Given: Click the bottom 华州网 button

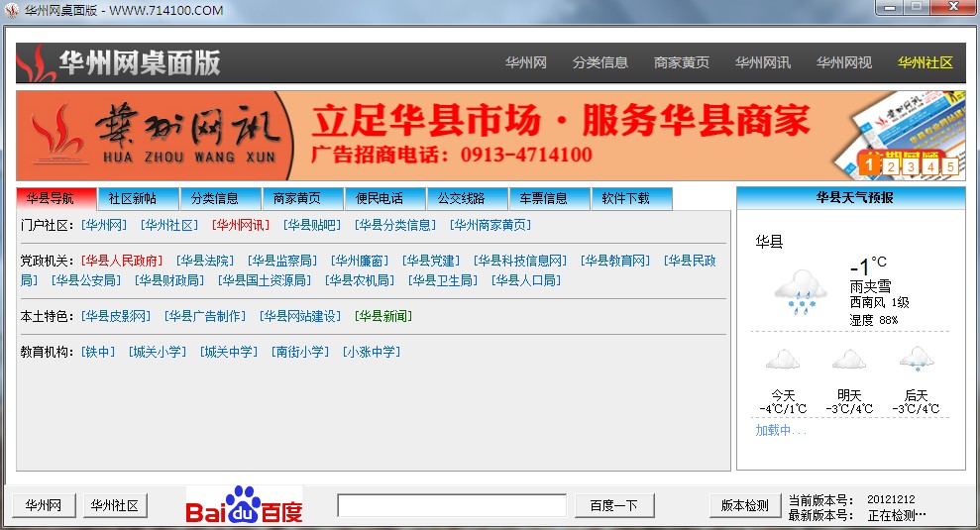Looking at the screenshot, I should click(44, 505).
